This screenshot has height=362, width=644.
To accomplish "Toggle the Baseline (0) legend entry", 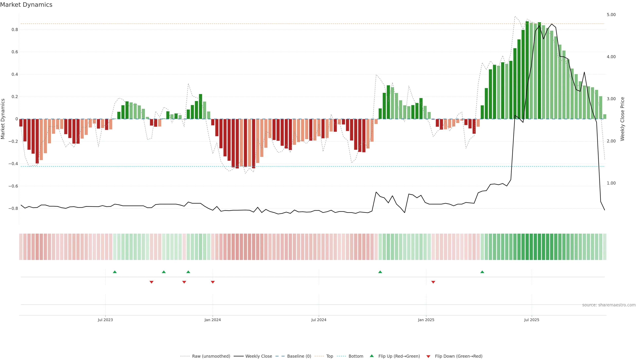I will tap(299, 356).
